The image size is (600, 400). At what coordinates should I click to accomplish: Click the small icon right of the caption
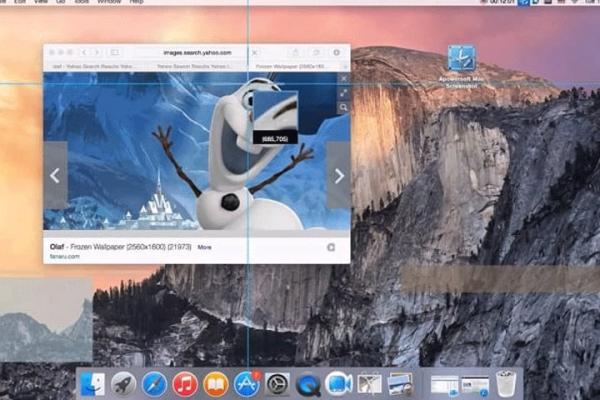pos(331,247)
